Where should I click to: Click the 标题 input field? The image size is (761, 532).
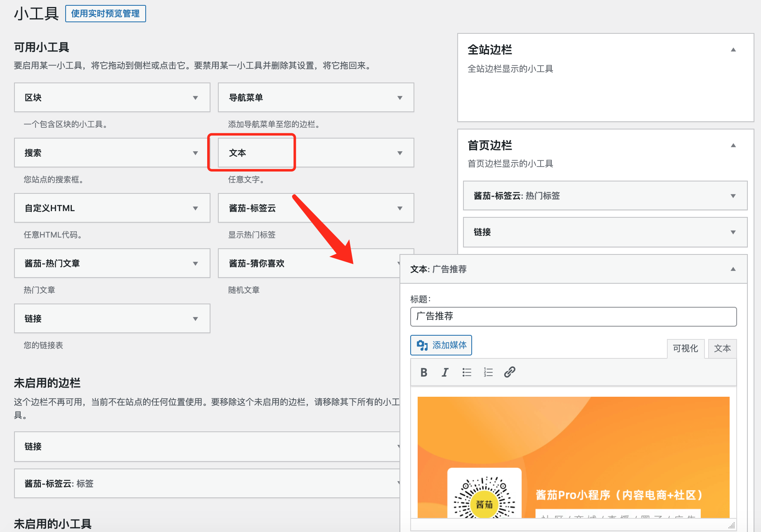(x=574, y=316)
